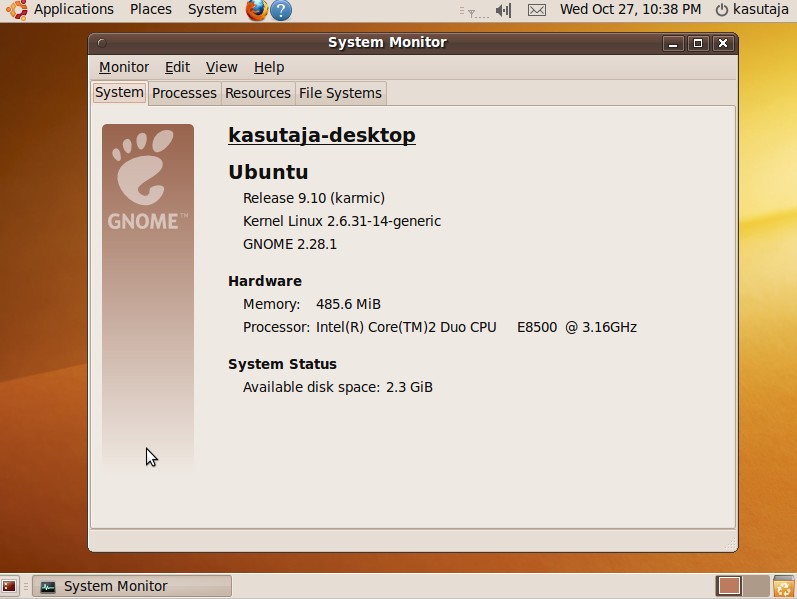This screenshot has width=797, height=599.
Task: Launch Firefox from the top panel
Action: [x=257, y=10]
